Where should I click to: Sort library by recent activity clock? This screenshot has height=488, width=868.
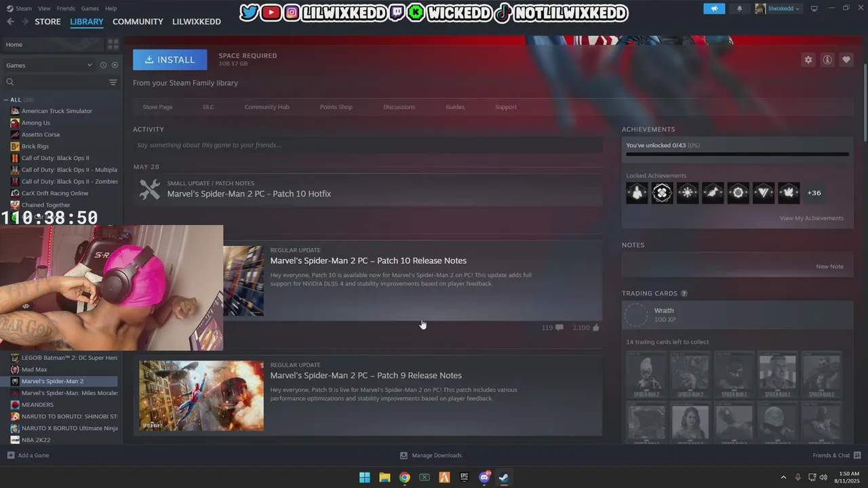pyautogui.click(x=103, y=65)
